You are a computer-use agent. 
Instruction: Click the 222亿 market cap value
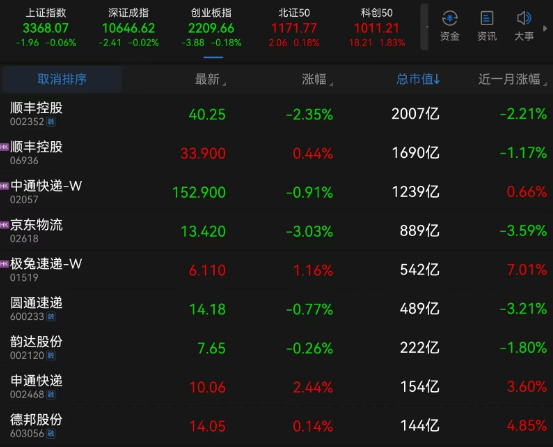[x=420, y=348]
